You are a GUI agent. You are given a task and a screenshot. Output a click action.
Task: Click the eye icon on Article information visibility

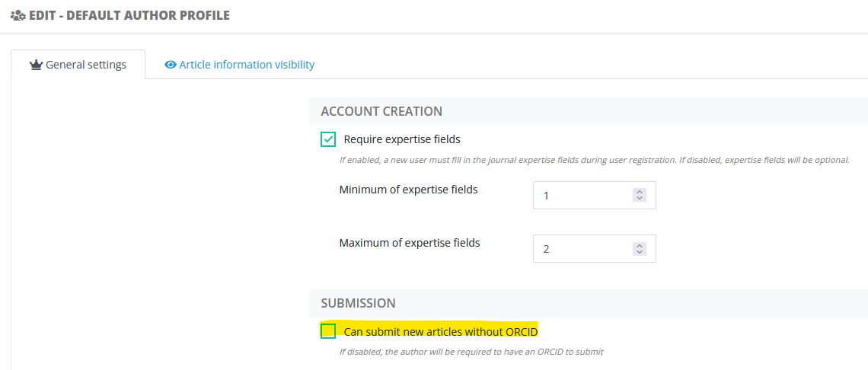[x=171, y=65]
